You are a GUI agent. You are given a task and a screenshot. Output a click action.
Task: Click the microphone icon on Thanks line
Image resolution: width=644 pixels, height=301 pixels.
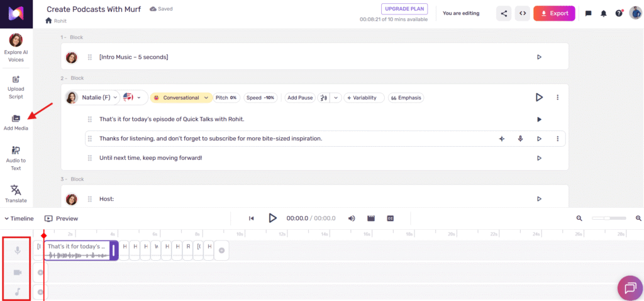coord(520,139)
